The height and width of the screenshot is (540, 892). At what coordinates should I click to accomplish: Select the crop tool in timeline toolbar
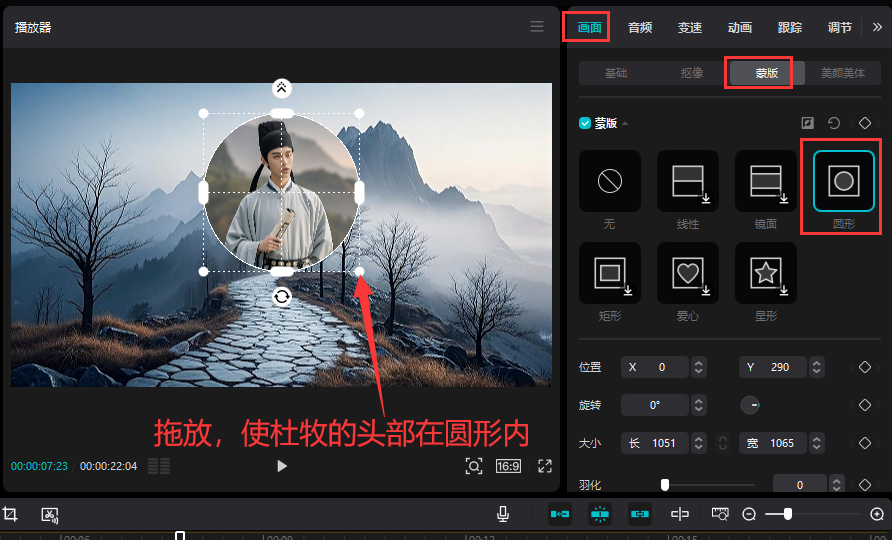[10, 514]
